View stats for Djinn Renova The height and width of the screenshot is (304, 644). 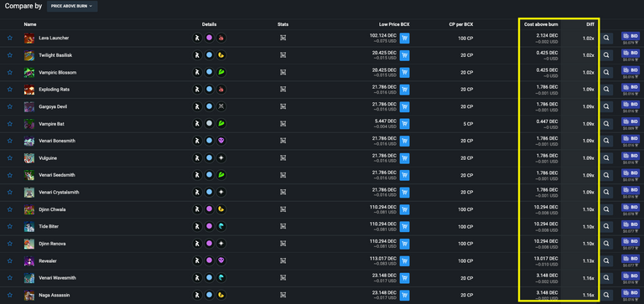(283, 243)
